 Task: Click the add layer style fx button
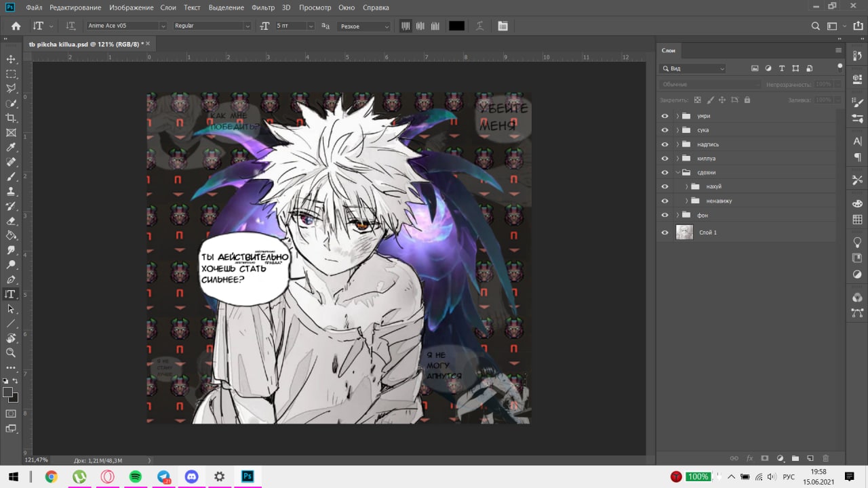point(750,459)
